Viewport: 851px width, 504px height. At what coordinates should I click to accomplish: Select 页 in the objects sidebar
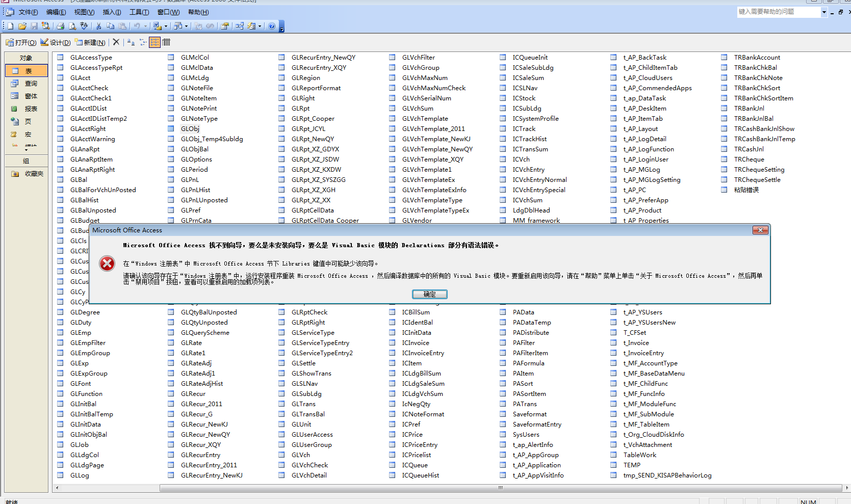click(x=27, y=122)
